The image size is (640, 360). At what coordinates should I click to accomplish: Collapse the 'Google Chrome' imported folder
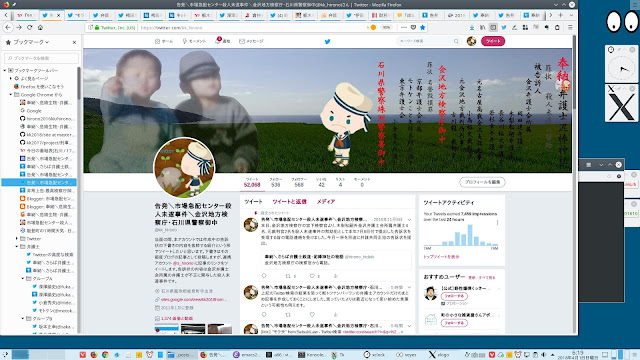11,95
